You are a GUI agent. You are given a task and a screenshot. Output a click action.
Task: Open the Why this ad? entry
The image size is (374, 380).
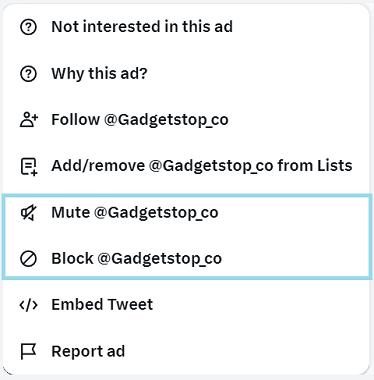(x=186, y=74)
